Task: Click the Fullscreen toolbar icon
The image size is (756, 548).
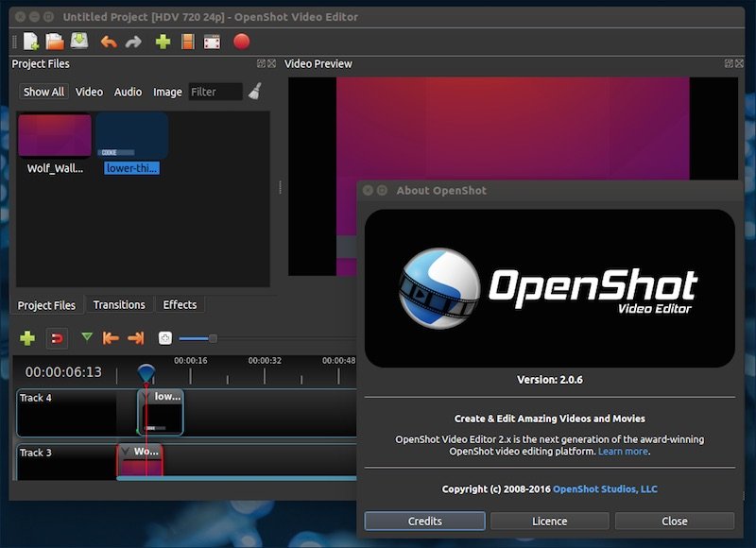Action: tap(212, 42)
